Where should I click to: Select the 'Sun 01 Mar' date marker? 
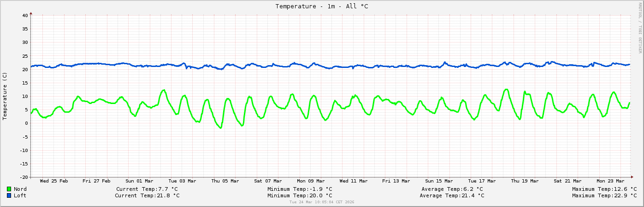point(140,181)
